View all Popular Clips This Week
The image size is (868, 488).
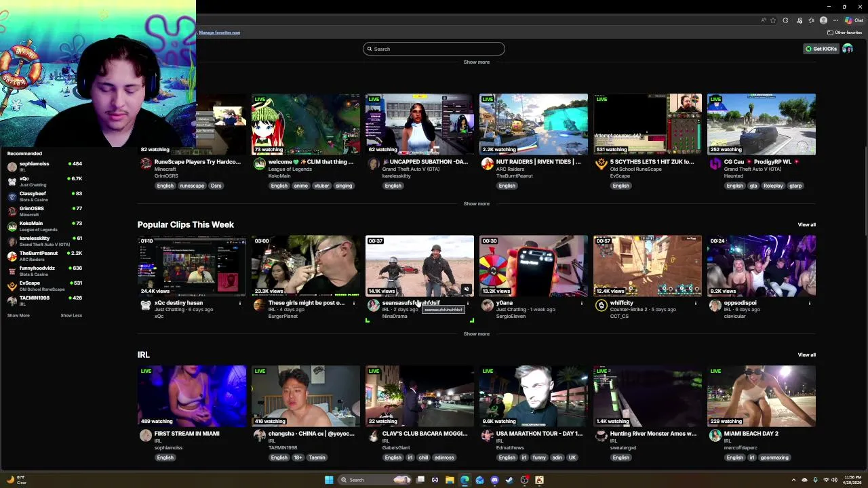(806, 224)
